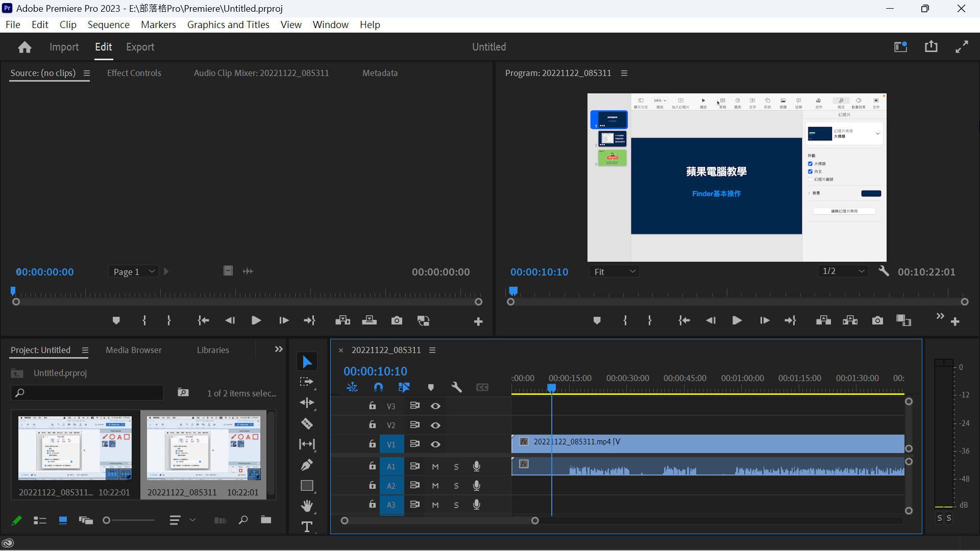This screenshot has width=980, height=551.
Task: Solo track A2
Action: coord(456,486)
